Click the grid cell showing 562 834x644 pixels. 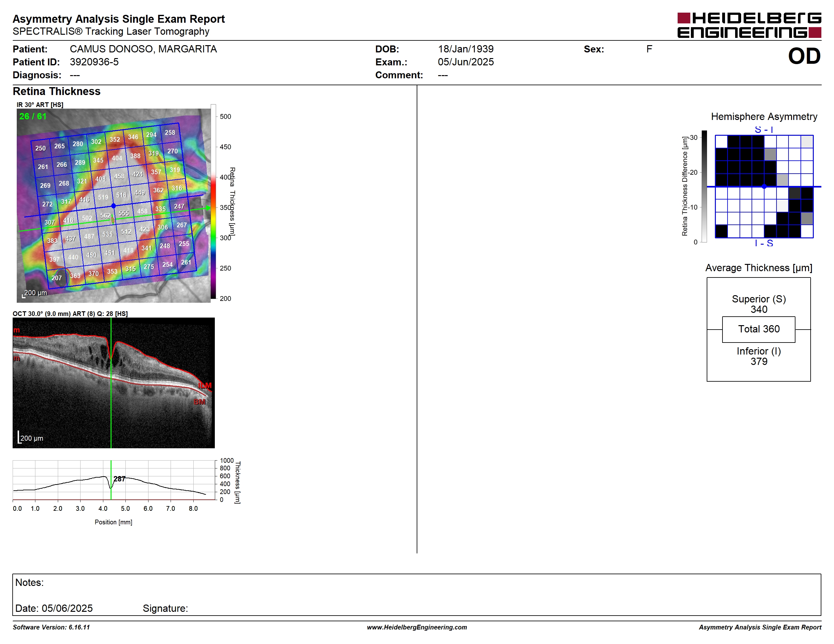[106, 216]
